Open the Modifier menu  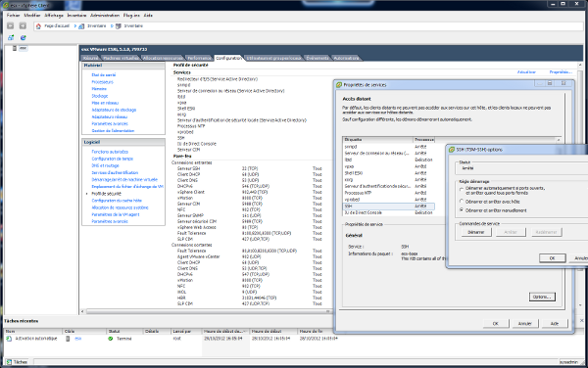pyautogui.click(x=32, y=16)
